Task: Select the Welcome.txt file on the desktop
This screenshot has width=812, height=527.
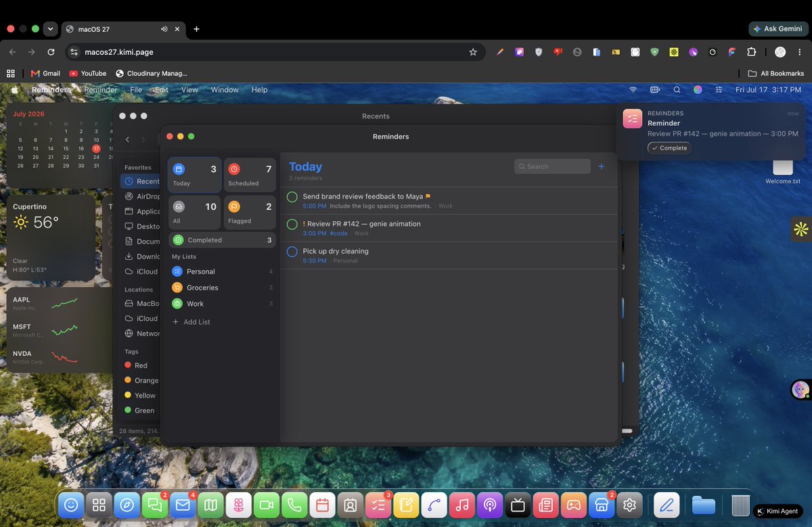Action: point(783,173)
